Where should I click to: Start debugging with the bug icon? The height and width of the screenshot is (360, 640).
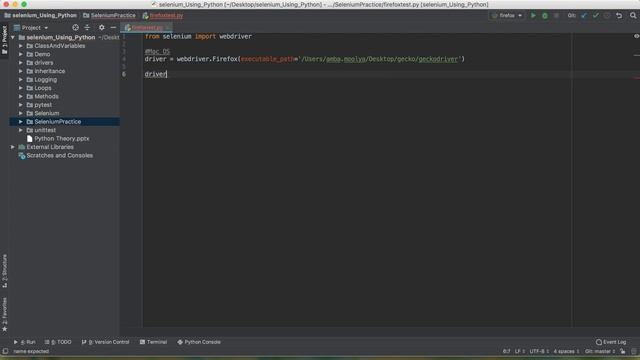[545, 16]
